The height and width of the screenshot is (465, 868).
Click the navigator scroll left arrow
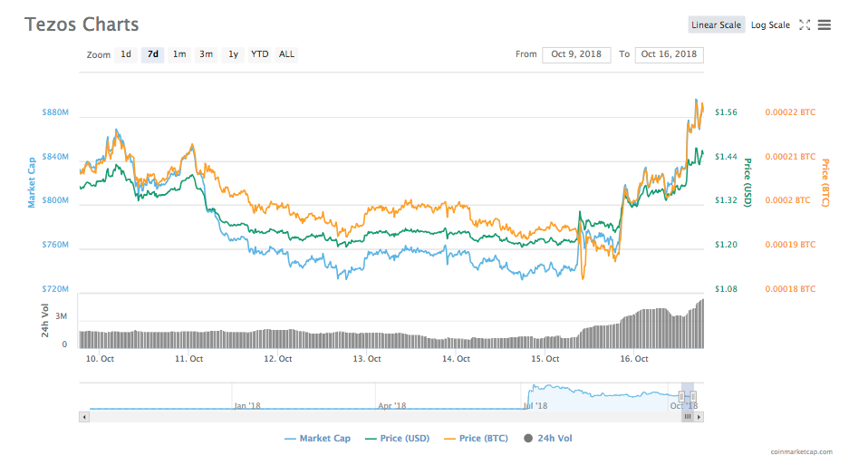click(x=84, y=417)
